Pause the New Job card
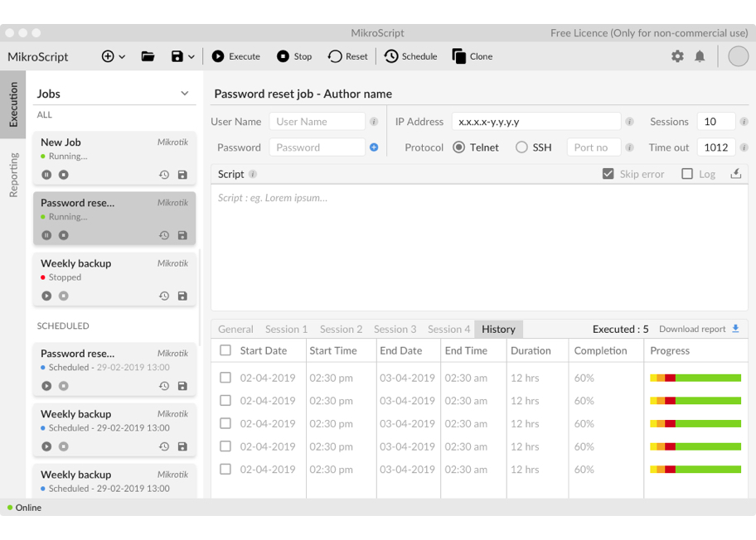 click(x=46, y=175)
